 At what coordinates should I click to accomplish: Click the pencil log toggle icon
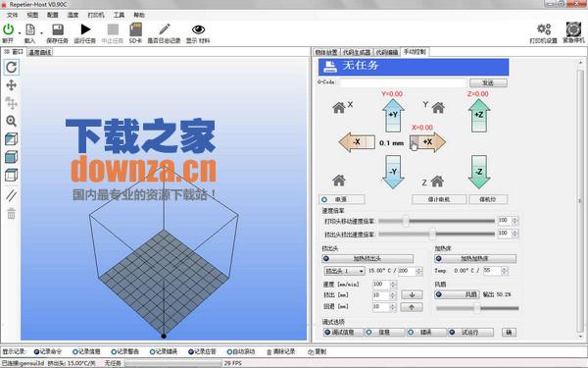[164, 29]
